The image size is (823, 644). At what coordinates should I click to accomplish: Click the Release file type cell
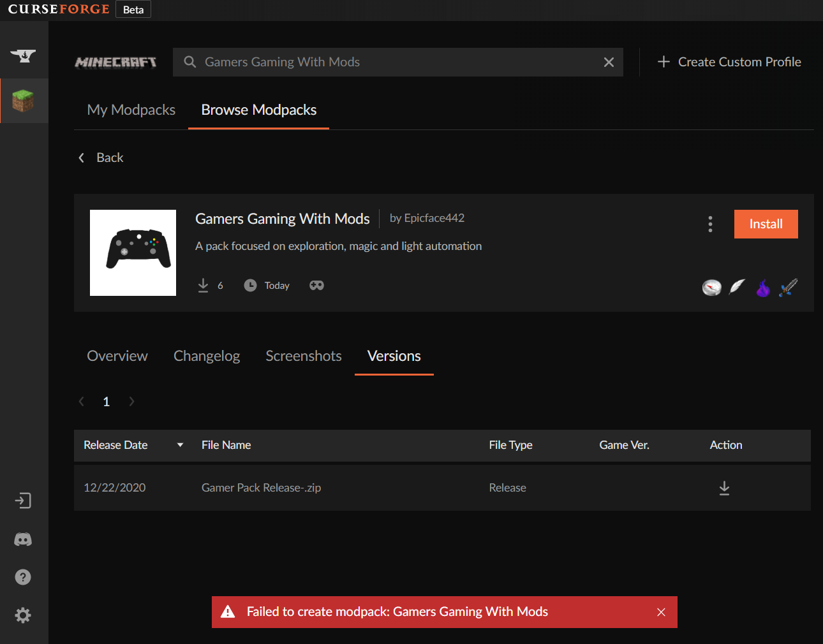(508, 488)
